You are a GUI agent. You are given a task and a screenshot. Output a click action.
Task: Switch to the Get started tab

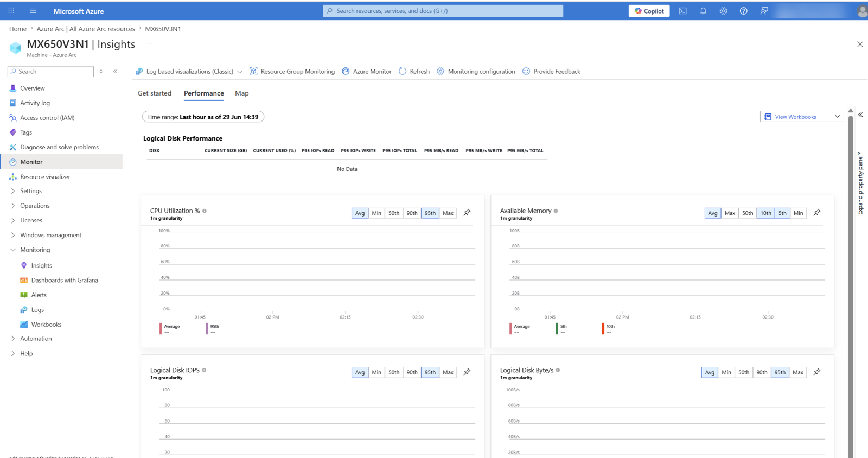[155, 93]
